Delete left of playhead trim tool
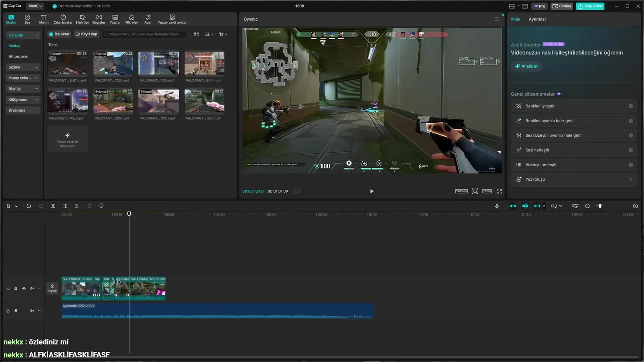The image size is (644, 362). pyautogui.click(x=65, y=206)
